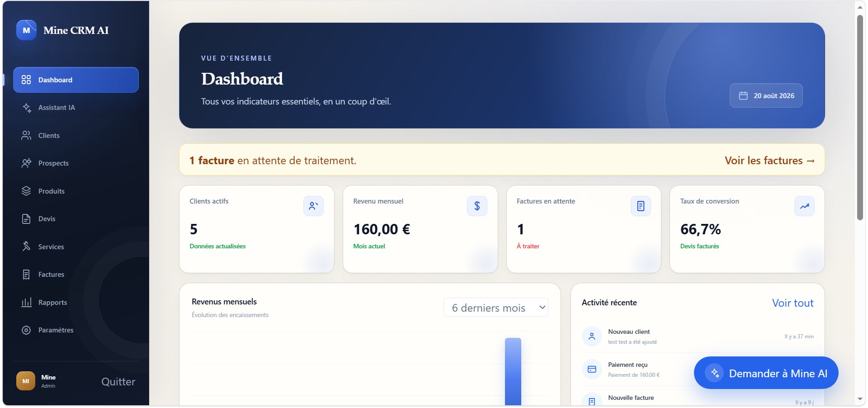Expand the 6 derniers mois dropdown
The height and width of the screenshot is (408, 868).
click(x=496, y=308)
